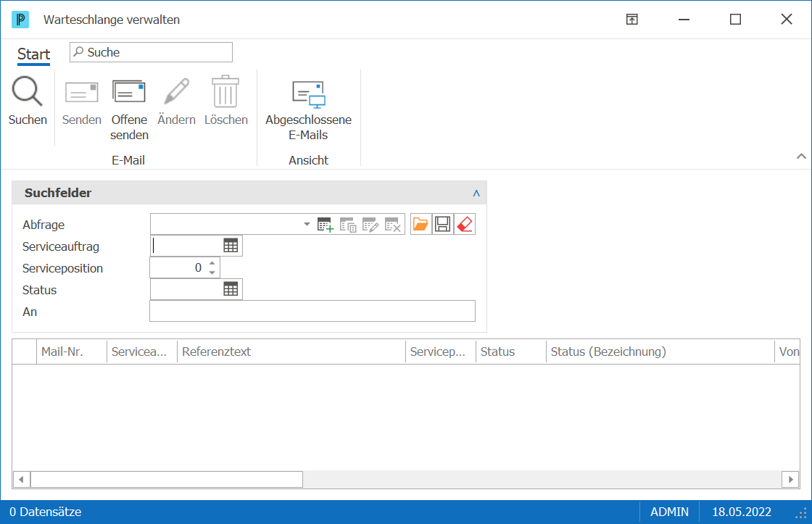Delete the query with the X table icon
Viewport: 812px width, 524px height.
393,225
